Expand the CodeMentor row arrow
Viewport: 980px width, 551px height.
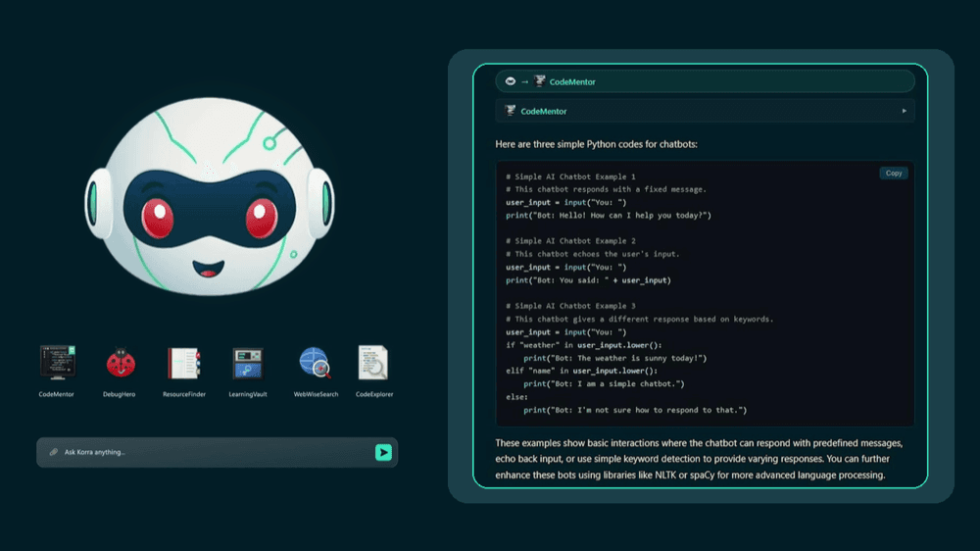(x=904, y=112)
